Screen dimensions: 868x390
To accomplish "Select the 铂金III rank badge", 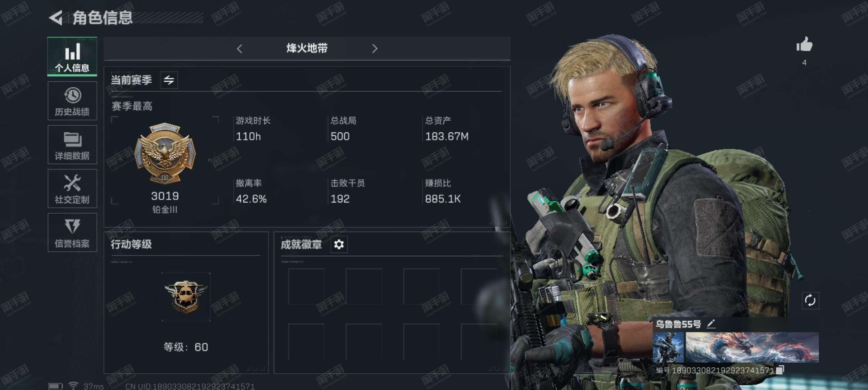I will tap(165, 153).
